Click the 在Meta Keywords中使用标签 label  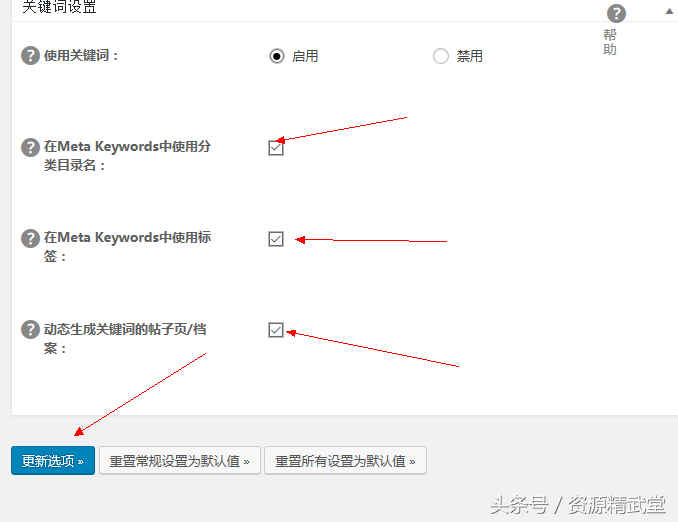[127, 247]
